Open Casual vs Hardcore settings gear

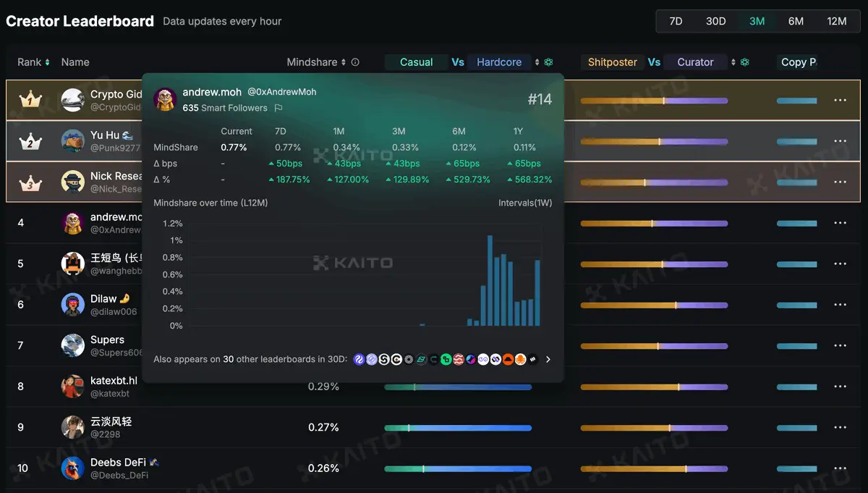click(x=548, y=62)
